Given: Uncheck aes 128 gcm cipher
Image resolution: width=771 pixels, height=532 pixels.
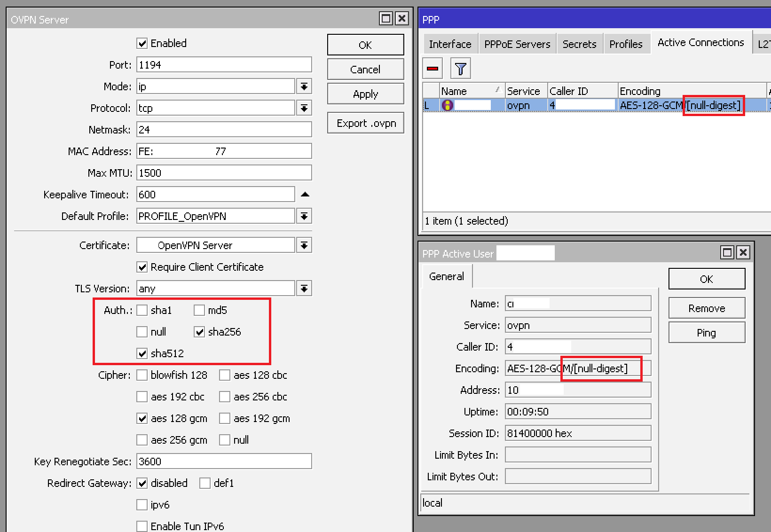Looking at the screenshot, I should tap(142, 418).
